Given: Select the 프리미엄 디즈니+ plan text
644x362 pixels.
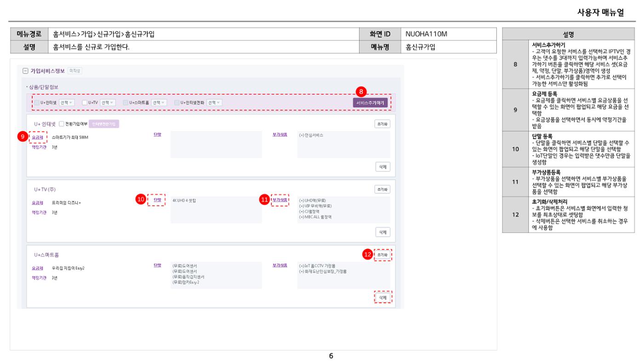Looking at the screenshot, I should (x=66, y=203).
